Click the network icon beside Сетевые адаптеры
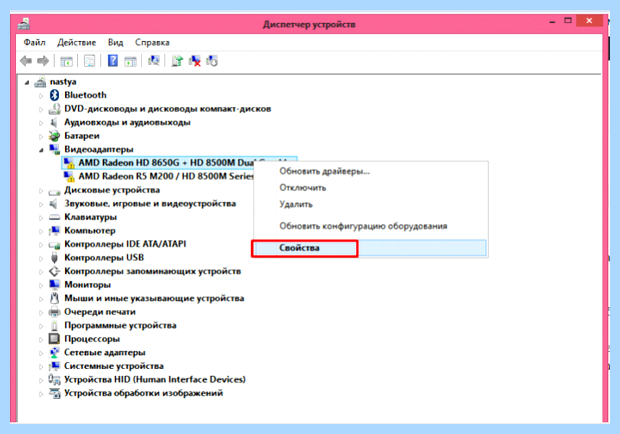 (54, 352)
